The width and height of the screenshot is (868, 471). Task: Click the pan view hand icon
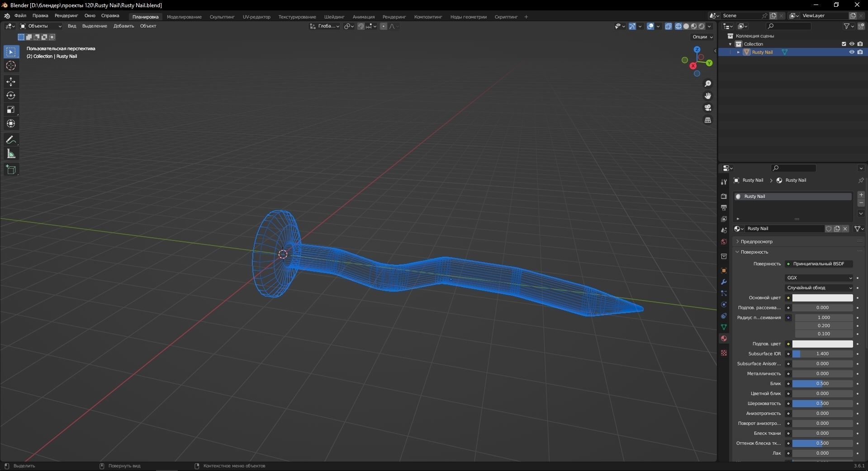(708, 96)
